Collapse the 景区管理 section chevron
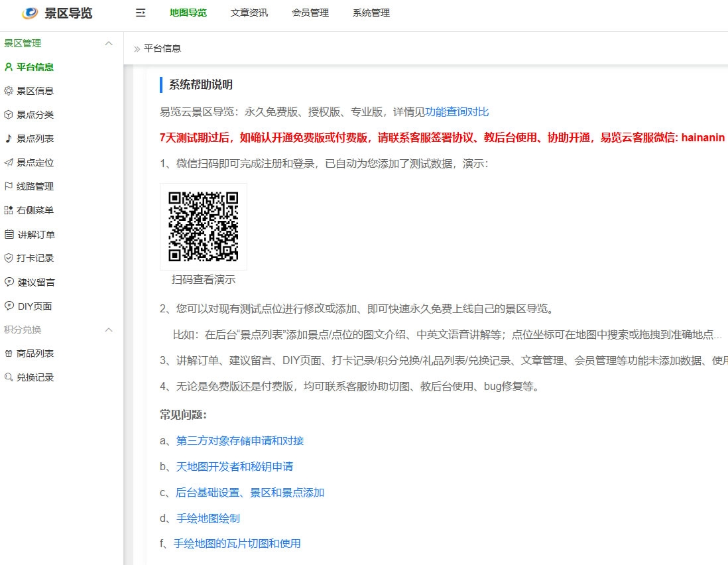Image resolution: width=728 pixels, height=565 pixels. [109, 43]
